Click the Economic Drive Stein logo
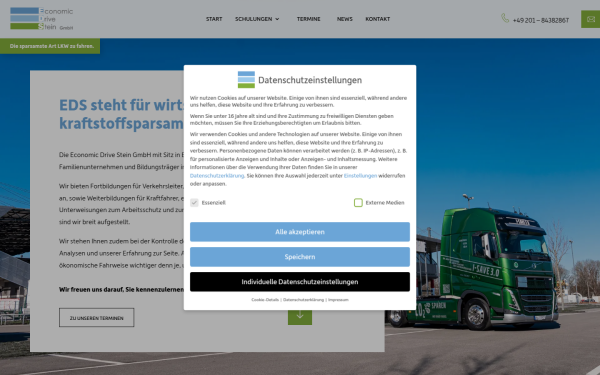This screenshot has width=600, height=375. [42, 19]
